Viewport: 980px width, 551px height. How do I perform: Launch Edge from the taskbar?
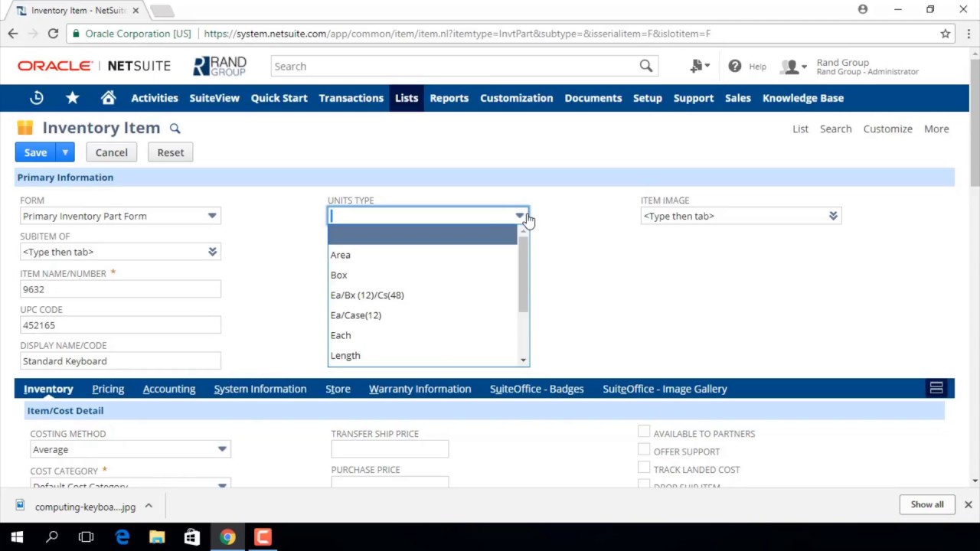[x=122, y=537]
